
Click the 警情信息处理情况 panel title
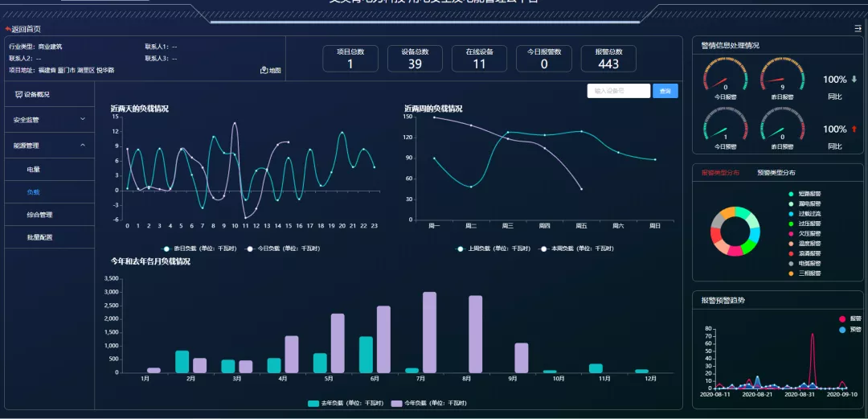(730, 46)
